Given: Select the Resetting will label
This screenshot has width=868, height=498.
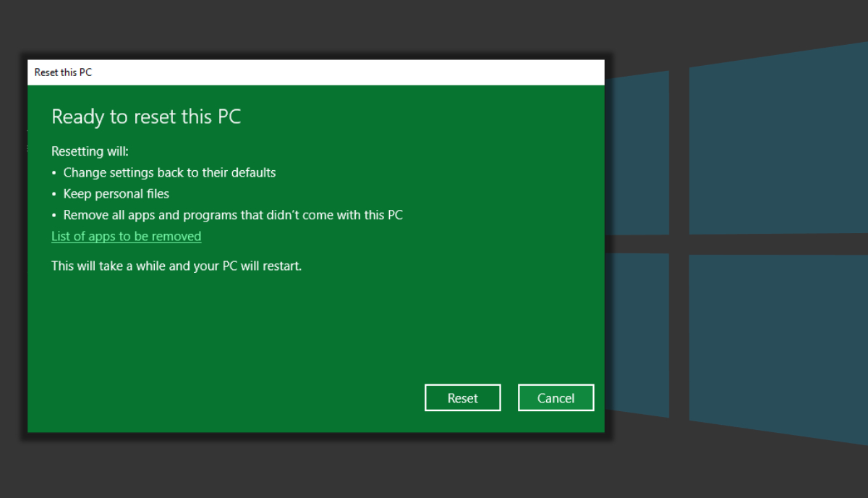Looking at the screenshot, I should [90, 151].
